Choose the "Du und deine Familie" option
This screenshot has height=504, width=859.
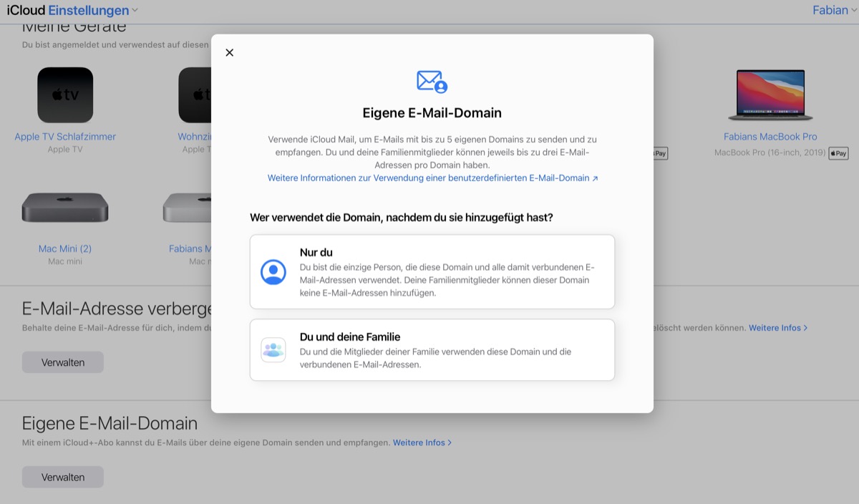[432, 350]
